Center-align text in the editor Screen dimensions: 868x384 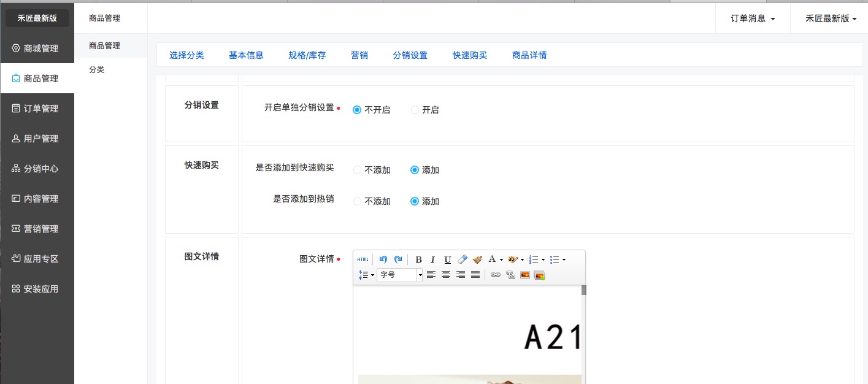446,275
